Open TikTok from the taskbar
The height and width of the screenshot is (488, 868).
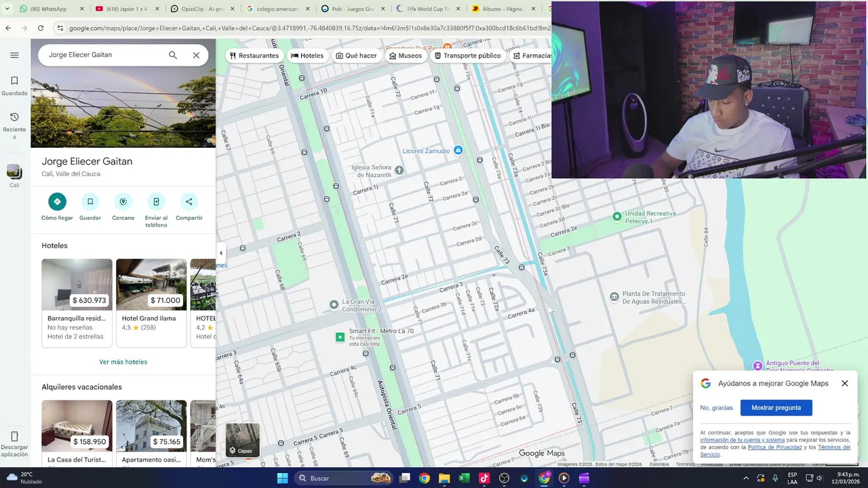484,479
